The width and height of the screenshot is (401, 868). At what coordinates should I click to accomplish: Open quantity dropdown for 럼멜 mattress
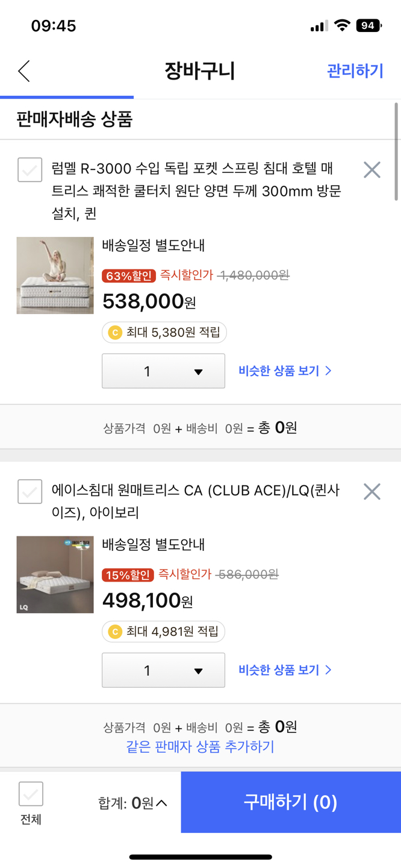[163, 371]
